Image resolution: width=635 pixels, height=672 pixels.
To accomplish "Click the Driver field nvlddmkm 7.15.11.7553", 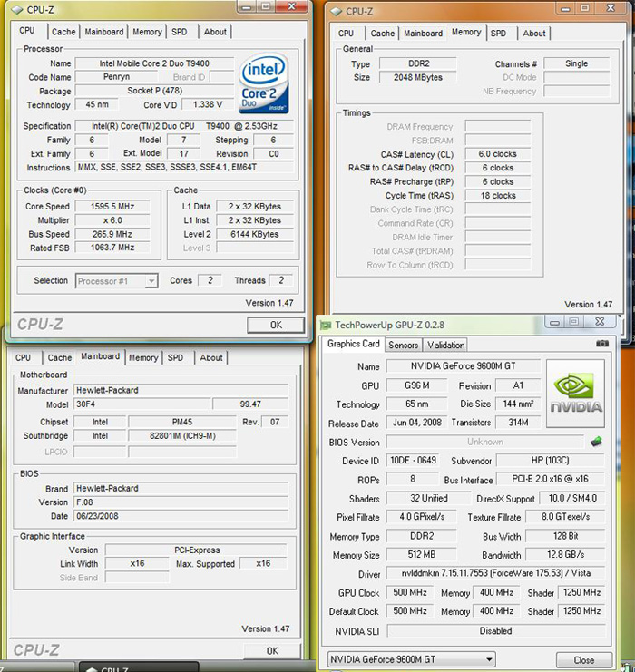I will pos(495,573).
